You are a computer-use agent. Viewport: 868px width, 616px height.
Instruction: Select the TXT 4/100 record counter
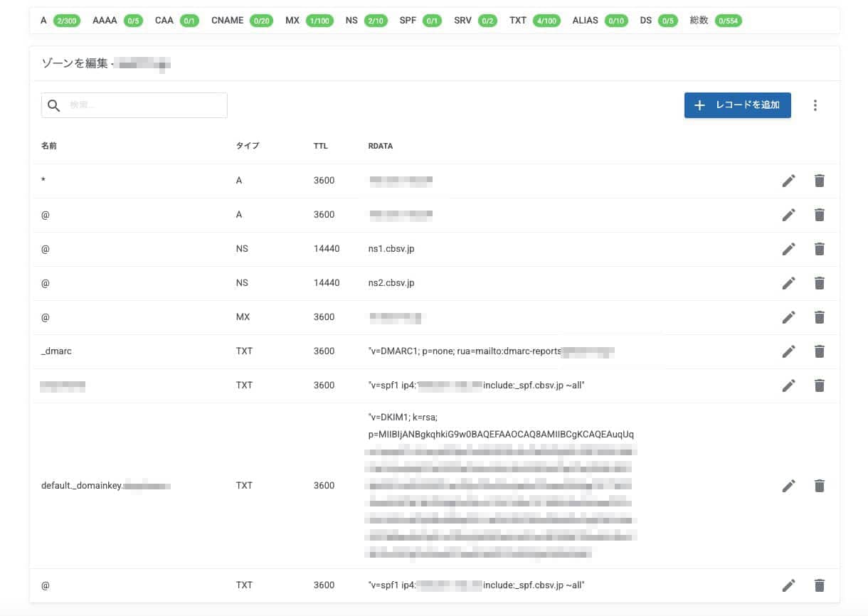tap(535, 21)
